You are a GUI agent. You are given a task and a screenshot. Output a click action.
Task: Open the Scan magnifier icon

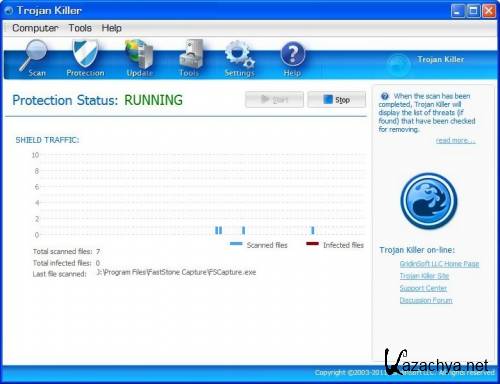[33, 55]
